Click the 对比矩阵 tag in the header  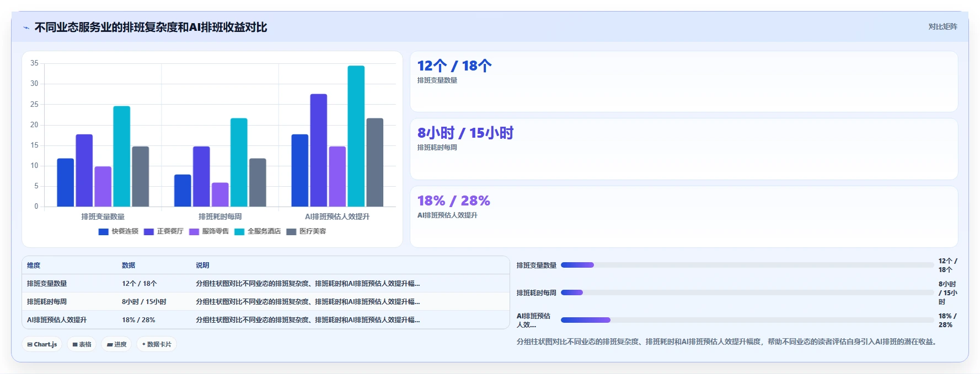[x=942, y=26]
